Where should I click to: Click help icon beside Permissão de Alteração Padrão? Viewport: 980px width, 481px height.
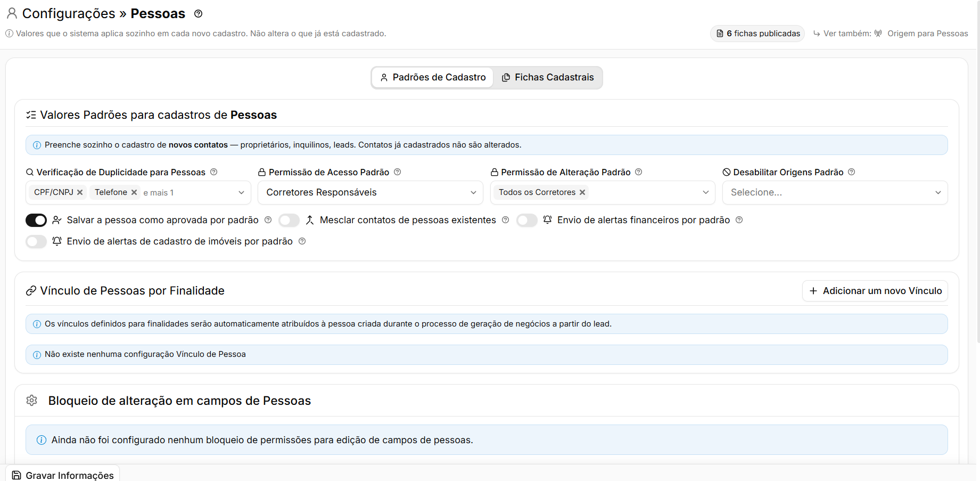(x=639, y=172)
